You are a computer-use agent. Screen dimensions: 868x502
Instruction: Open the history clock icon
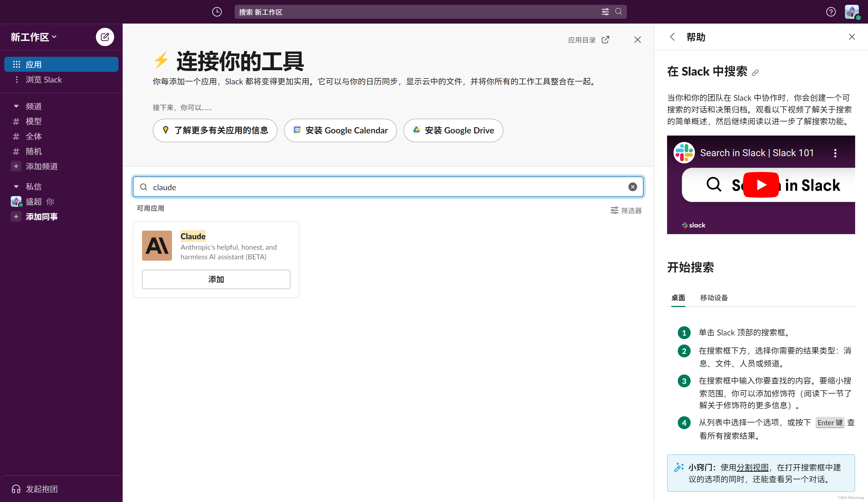coord(217,12)
